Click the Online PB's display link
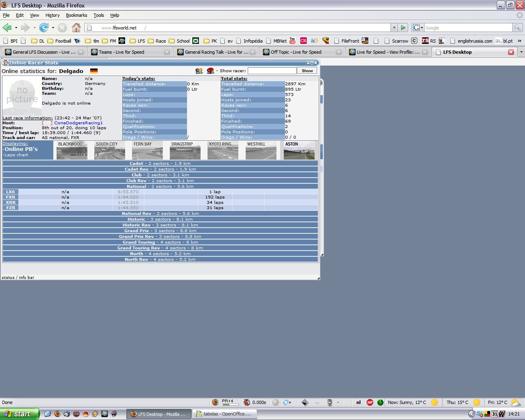Viewport: 525px width, 420px height. pyautogui.click(x=21, y=149)
